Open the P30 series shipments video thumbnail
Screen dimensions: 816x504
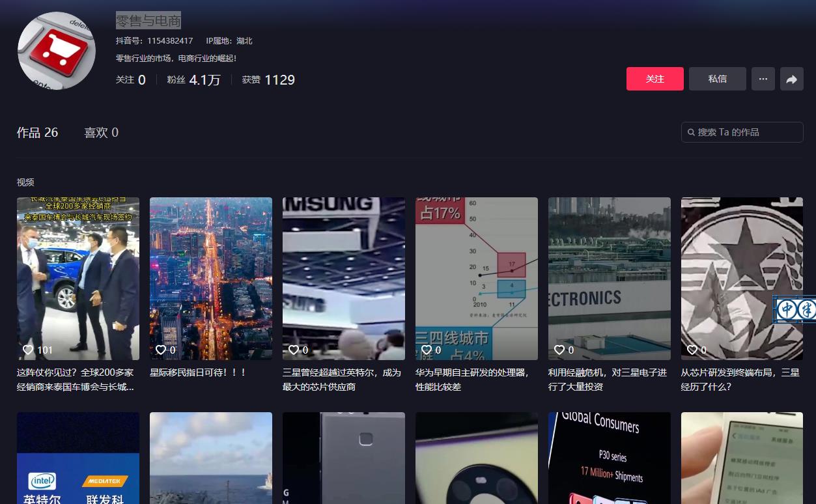610,458
